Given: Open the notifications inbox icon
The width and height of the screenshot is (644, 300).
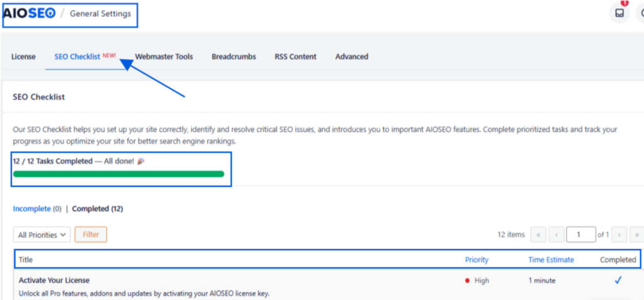Looking at the screenshot, I should [619, 13].
